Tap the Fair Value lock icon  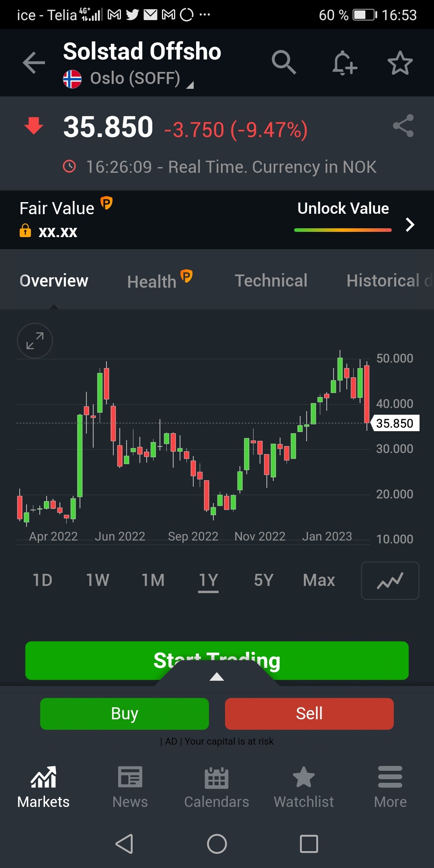[x=25, y=231]
